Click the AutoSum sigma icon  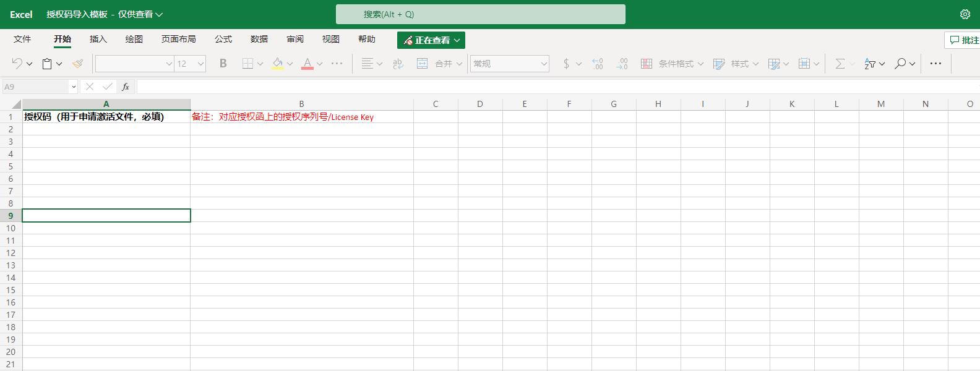coord(840,63)
